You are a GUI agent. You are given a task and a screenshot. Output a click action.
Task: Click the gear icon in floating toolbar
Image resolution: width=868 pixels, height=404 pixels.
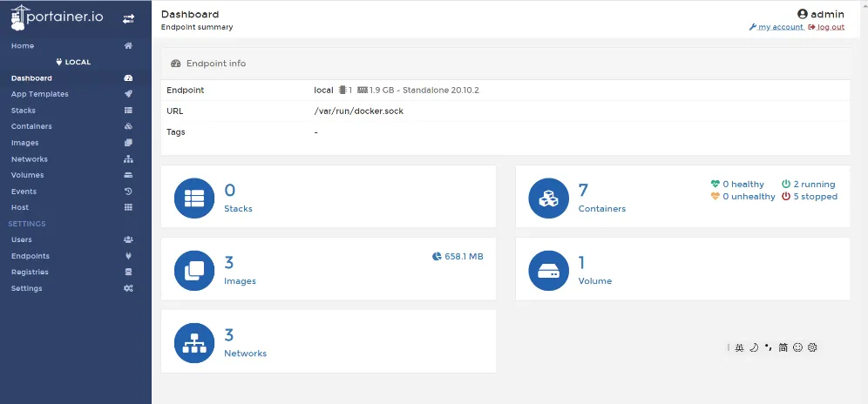(812, 347)
